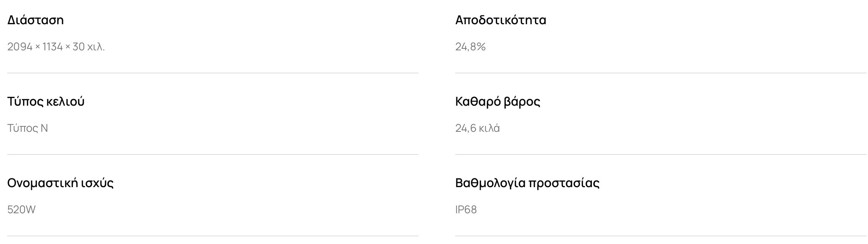Select the 24,6 κιλά weight value
The image size is (868, 244).
click(477, 128)
